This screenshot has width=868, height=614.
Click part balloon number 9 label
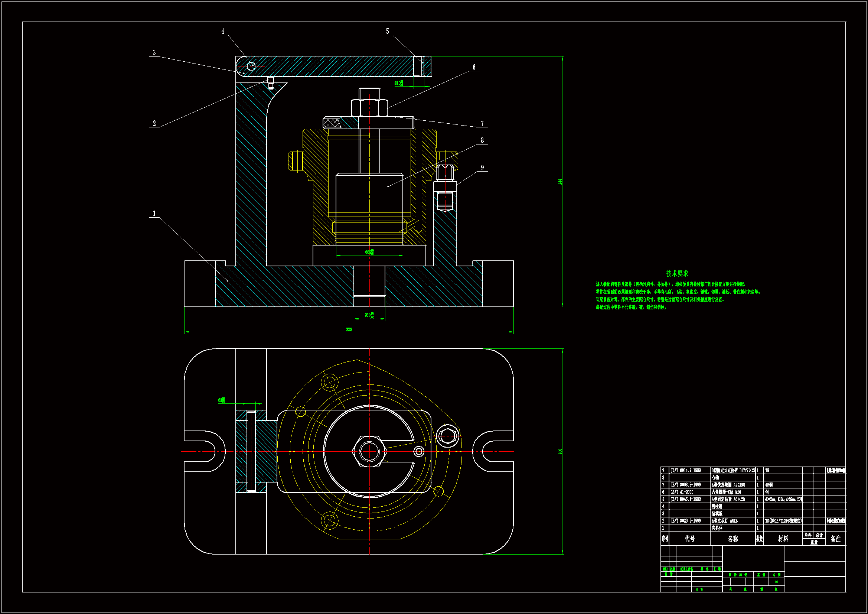[x=482, y=168]
